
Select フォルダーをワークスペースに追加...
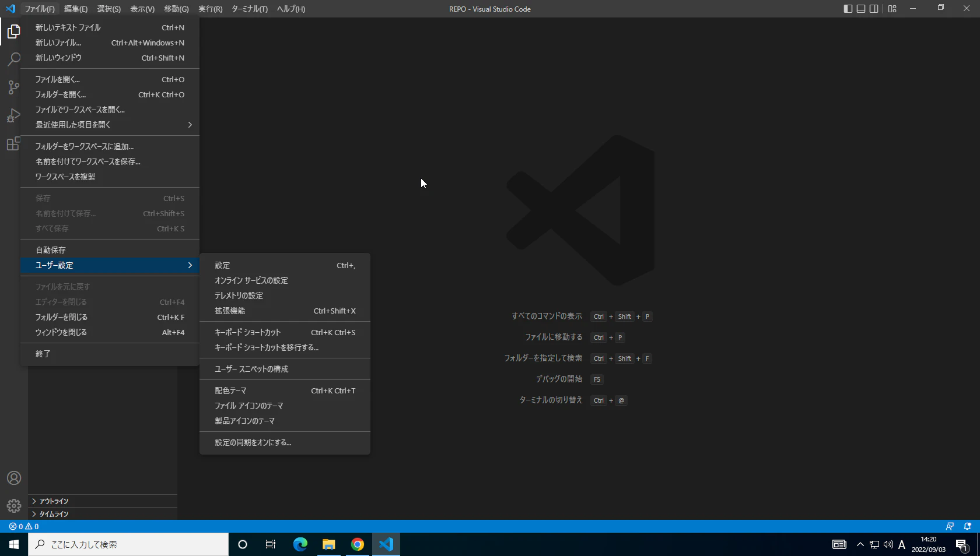(x=110, y=146)
